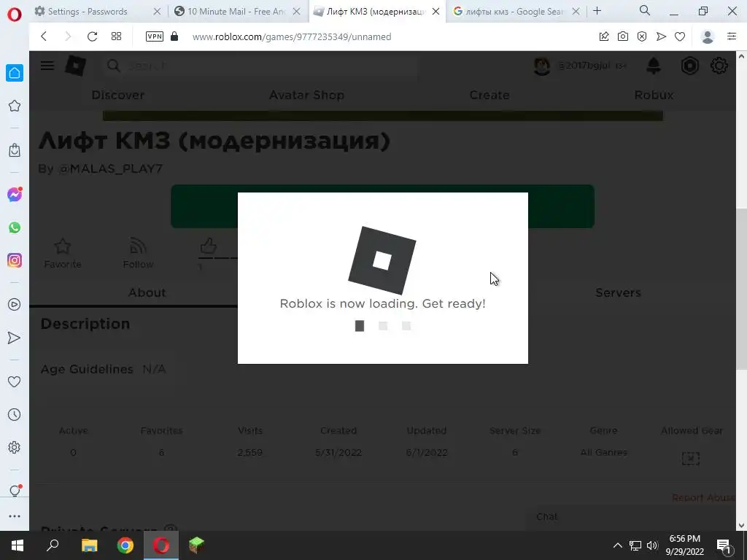Open Robux in Roblox navigation

(654, 96)
